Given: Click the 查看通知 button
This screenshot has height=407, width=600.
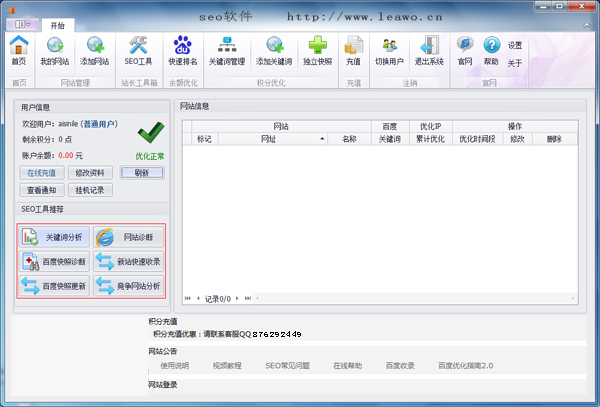Looking at the screenshot, I should tap(42, 190).
